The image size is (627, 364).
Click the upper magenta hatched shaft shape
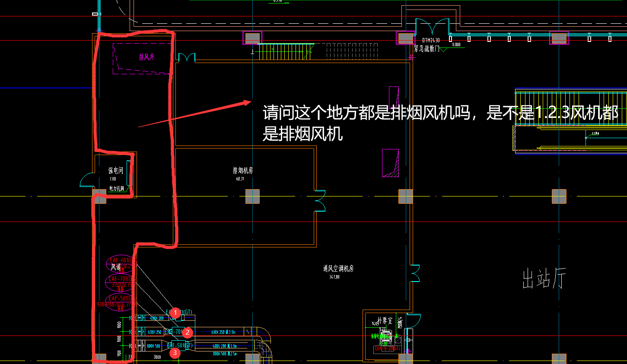pos(394,97)
